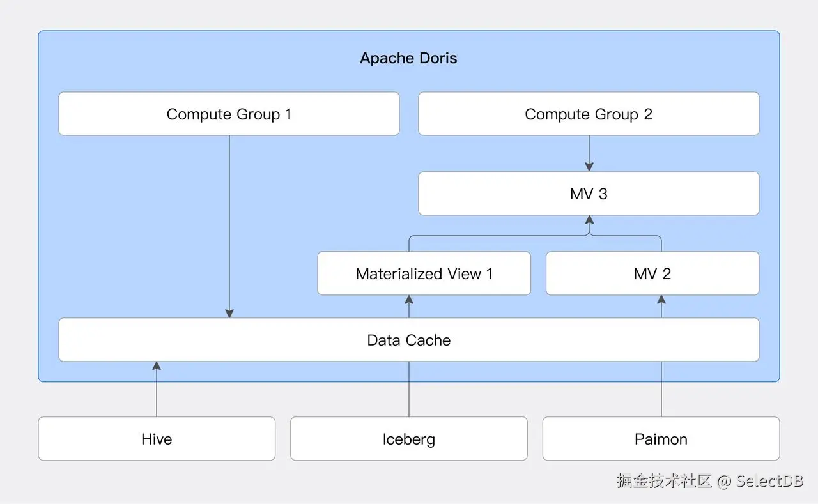The width and height of the screenshot is (818, 504).
Task: Click the connector line below Compute Group 1
Action: click(229, 224)
